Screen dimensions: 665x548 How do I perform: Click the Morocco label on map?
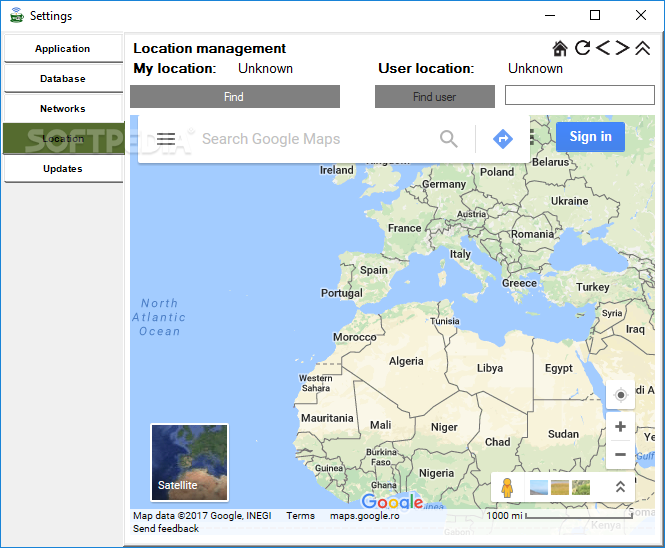(355, 337)
